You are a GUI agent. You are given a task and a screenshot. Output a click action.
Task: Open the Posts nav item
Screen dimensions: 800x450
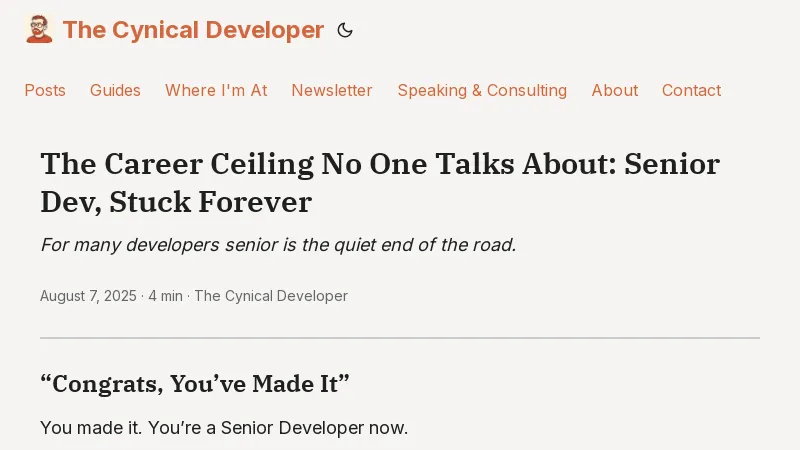(45, 90)
